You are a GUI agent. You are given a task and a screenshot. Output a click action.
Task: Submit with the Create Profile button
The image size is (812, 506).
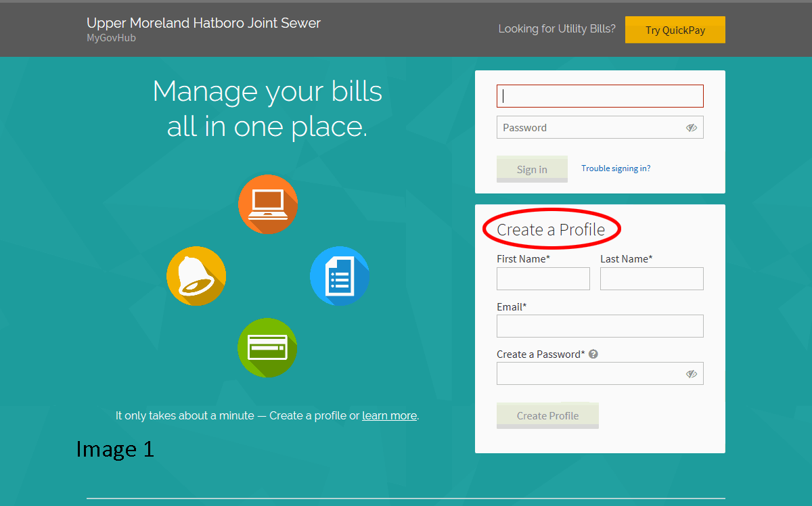point(547,415)
